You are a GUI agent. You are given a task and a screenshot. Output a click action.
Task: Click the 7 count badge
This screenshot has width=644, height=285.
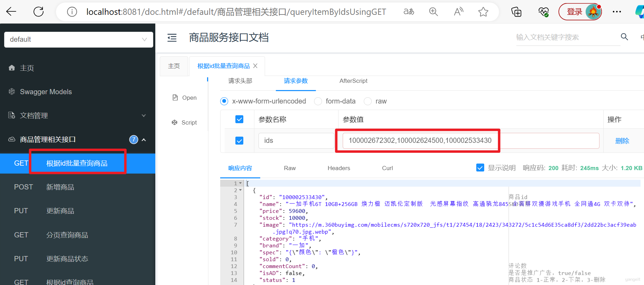(x=134, y=139)
